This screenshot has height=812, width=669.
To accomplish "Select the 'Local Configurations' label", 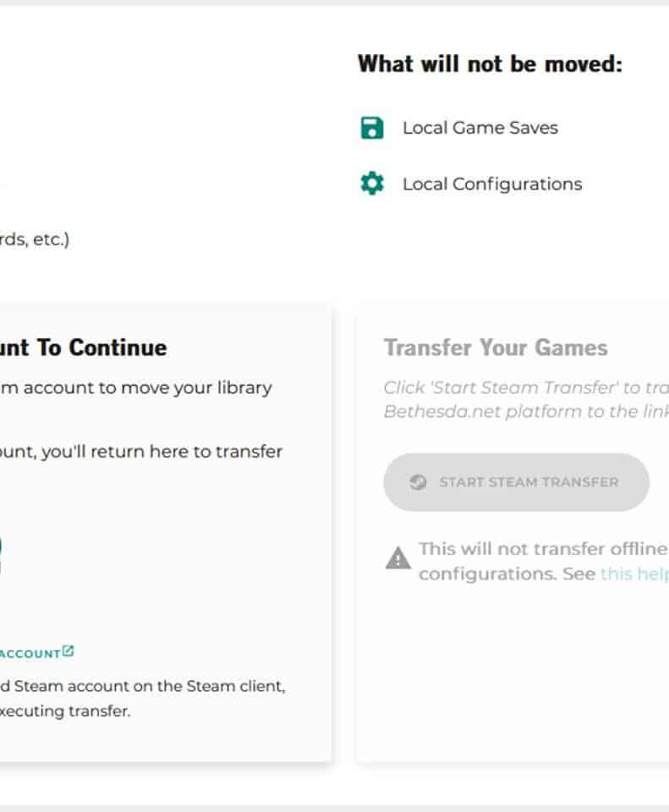I will tap(491, 184).
